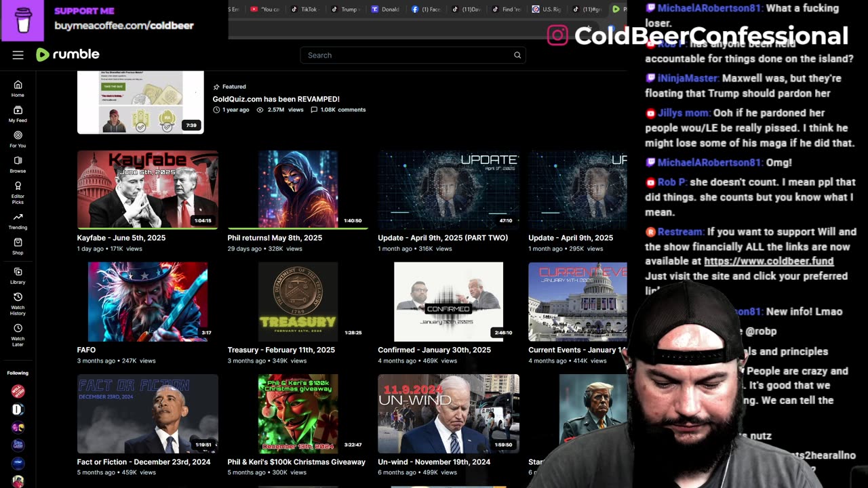
Task: Click the Rumble logo
Action: click(x=68, y=54)
